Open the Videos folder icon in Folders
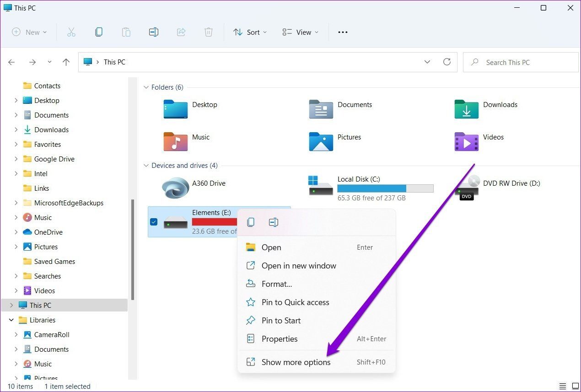 (467, 142)
